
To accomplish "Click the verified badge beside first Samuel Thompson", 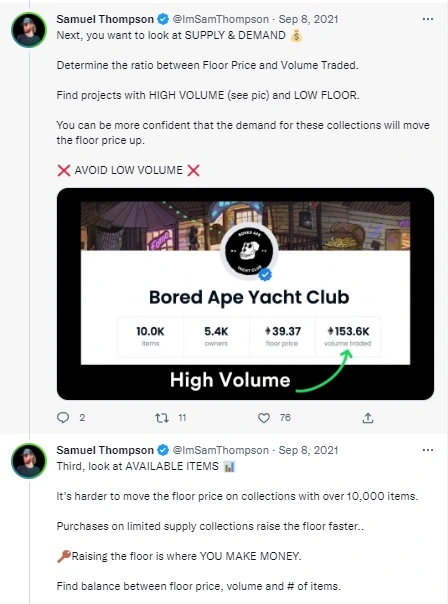I will pyautogui.click(x=163, y=19).
